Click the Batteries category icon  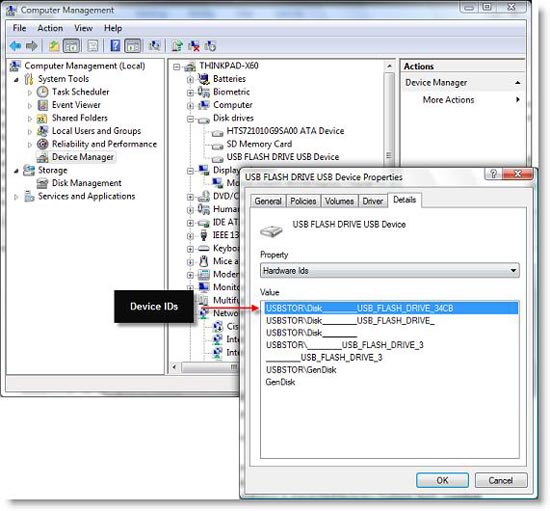(x=203, y=79)
